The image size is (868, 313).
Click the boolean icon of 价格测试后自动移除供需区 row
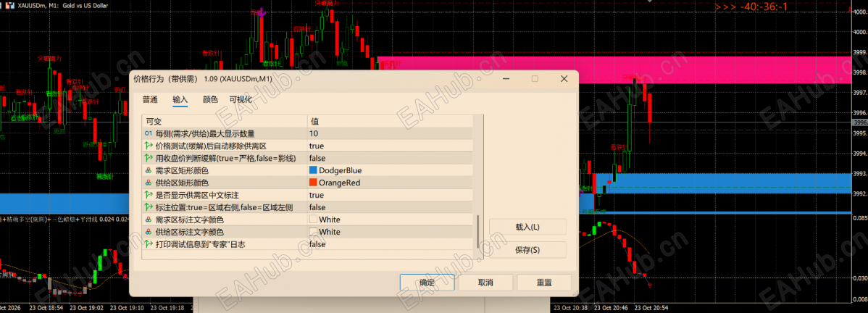click(148, 146)
